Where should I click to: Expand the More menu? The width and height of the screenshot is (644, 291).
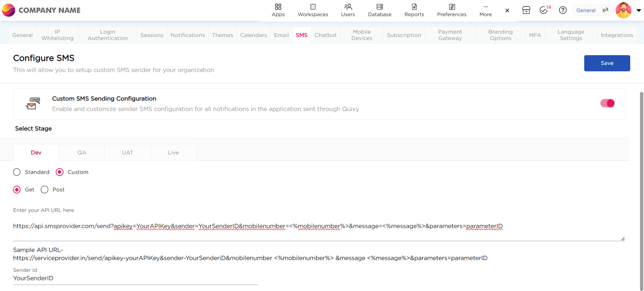(485, 10)
